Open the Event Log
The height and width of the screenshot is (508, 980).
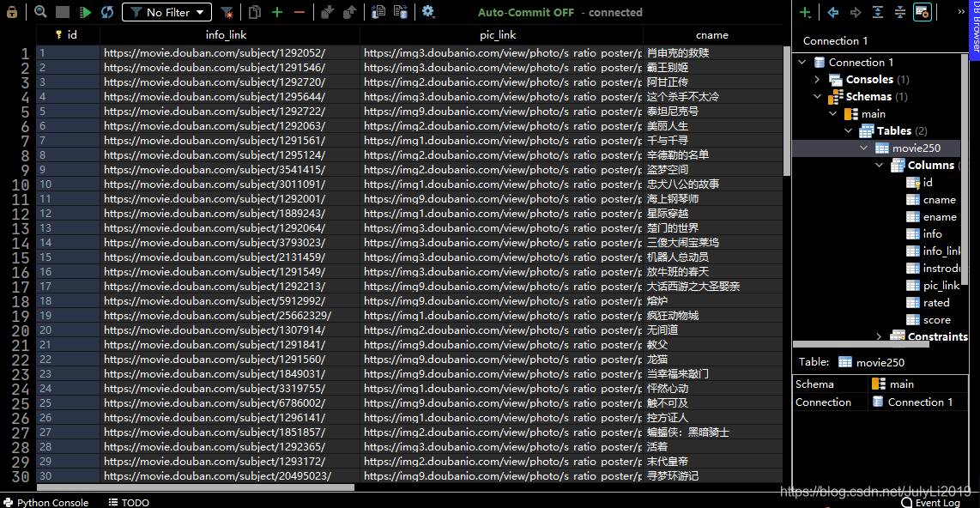pyautogui.click(x=930, y=502)
